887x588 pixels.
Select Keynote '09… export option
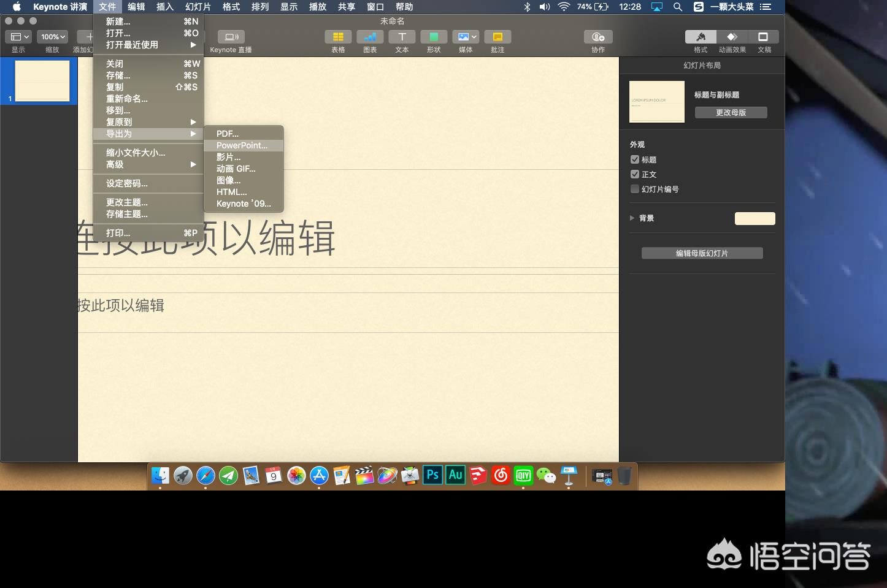click(x=244, y=204)
